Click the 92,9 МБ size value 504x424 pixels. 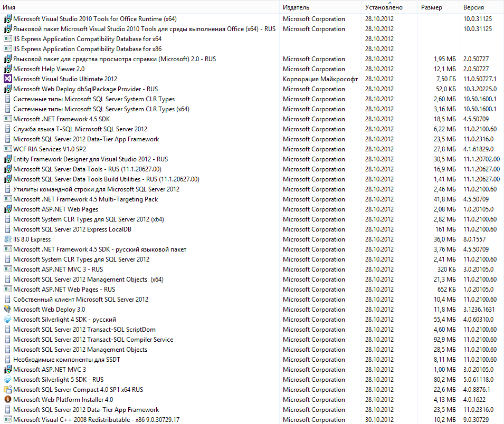(x=444, y=340)
